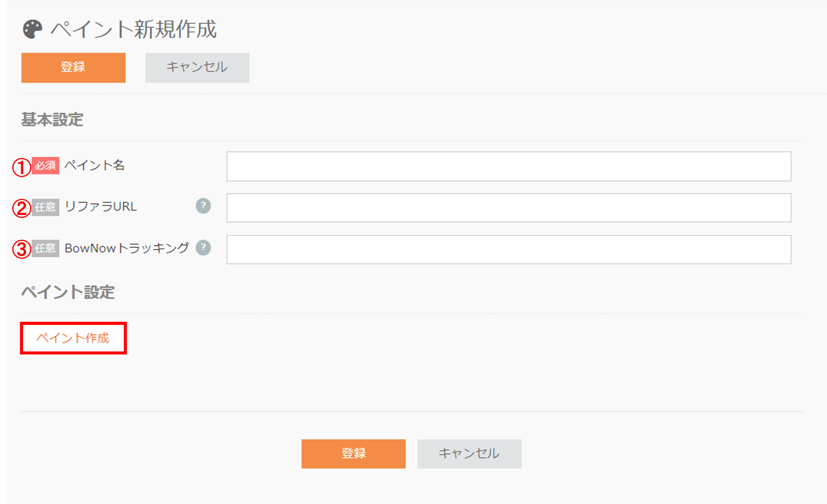
Task: Click the palette icon beside ペイント新規作成
Action: [33, 29]
